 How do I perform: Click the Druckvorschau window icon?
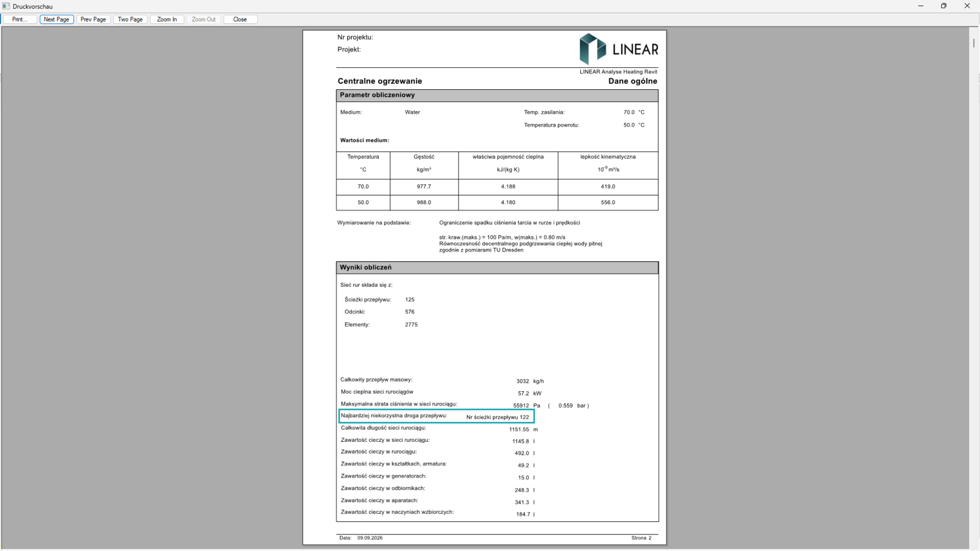(6, 6)
